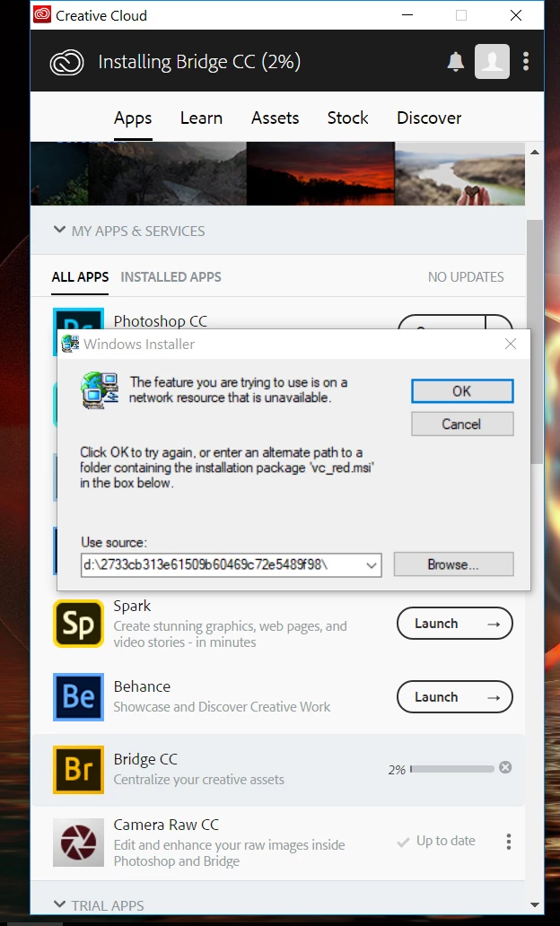Screen dimensions: 560x926
Task: Click the scrollbar down arrow
Action: point(535,904)
